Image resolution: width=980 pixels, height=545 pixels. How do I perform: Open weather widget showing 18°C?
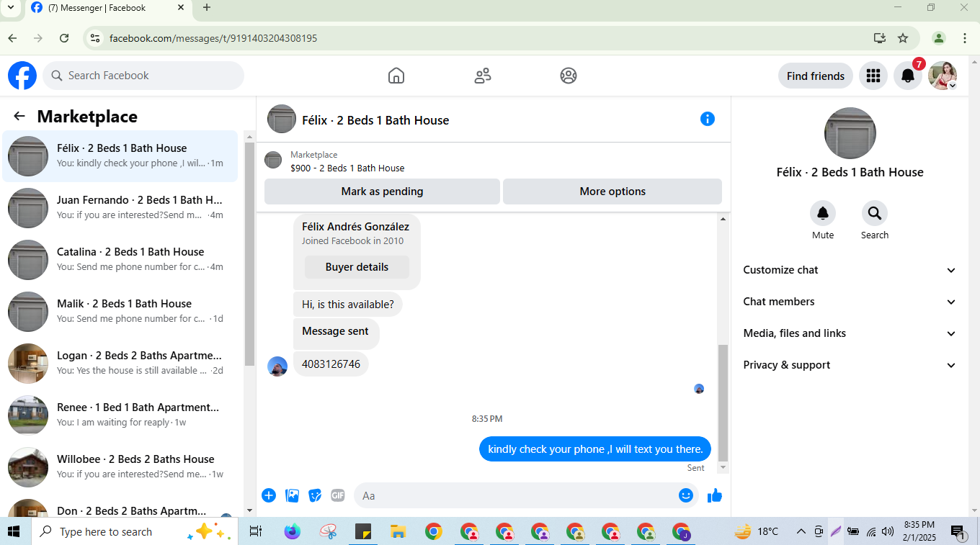[x=757, y=532]
